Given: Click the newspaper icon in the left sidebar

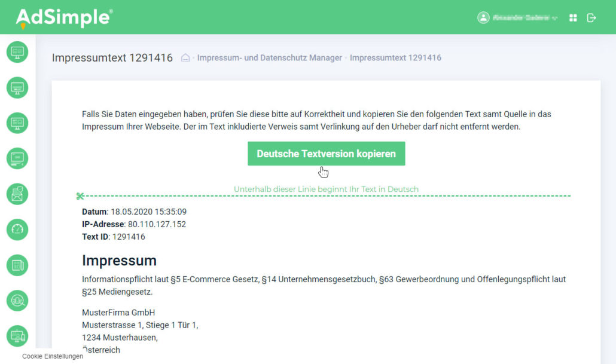Looking at the screenshot, I should (17, 265).
